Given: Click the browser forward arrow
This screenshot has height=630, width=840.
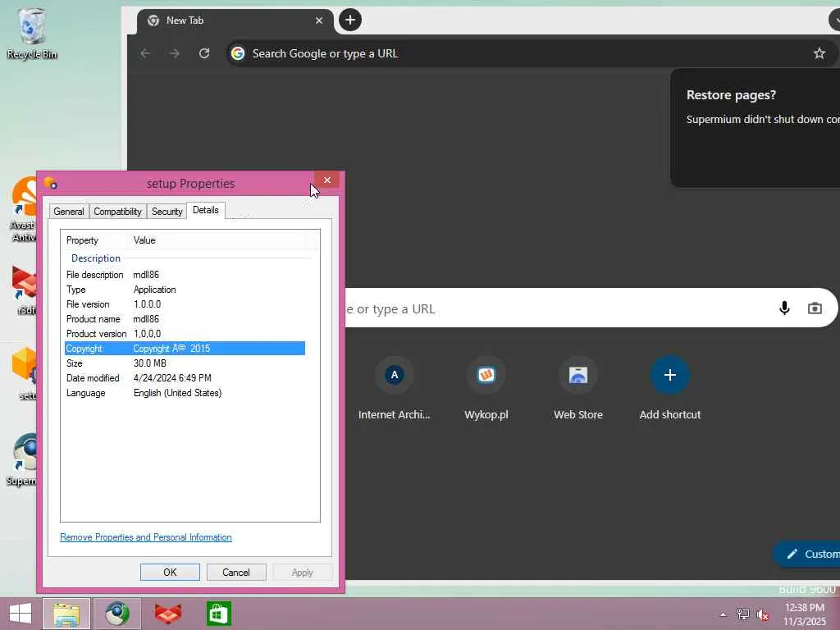Looking at the screenshot, I should [x=175, y=53].
